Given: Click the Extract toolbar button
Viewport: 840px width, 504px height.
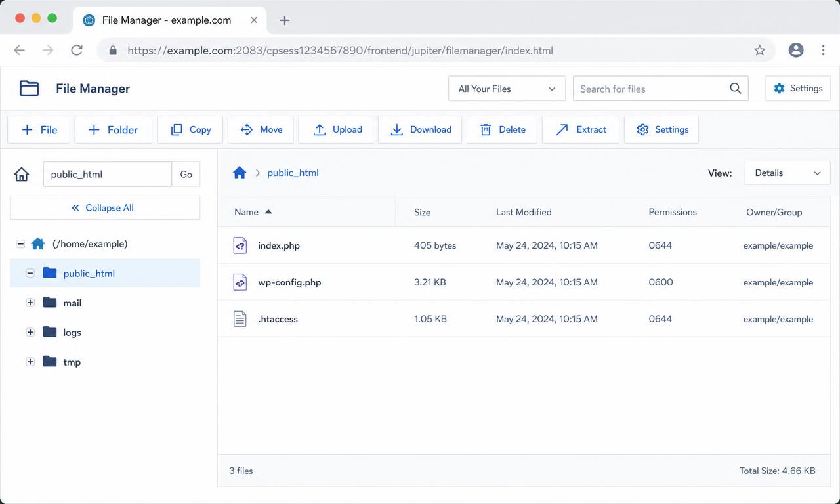Looking at the screenshot, I should (581, 130).
